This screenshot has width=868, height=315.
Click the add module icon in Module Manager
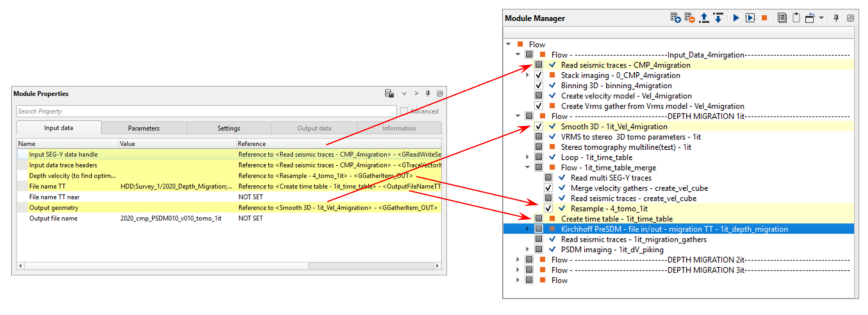[x=675, y=18]
